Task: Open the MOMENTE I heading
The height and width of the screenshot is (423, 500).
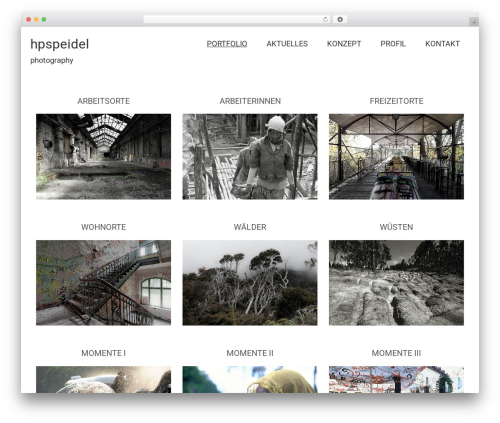Action: [x=104, y=353]
